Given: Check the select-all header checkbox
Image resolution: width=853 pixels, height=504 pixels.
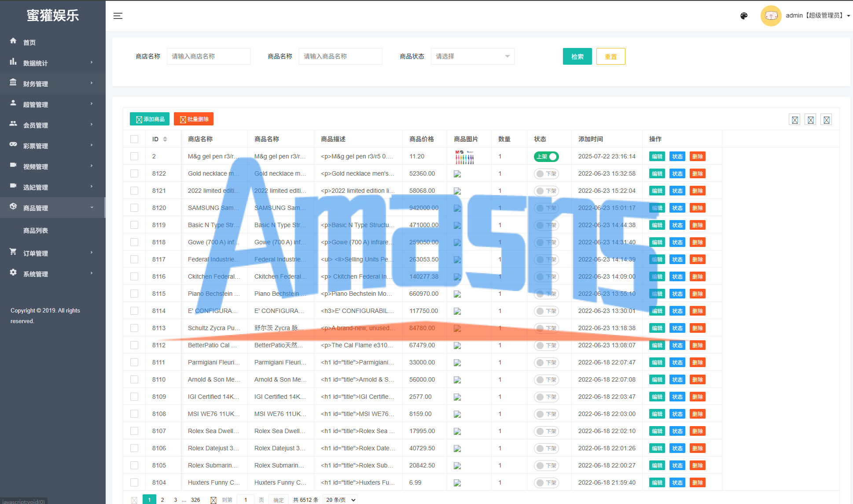Looking at the screenshot, I should point(134,139).
